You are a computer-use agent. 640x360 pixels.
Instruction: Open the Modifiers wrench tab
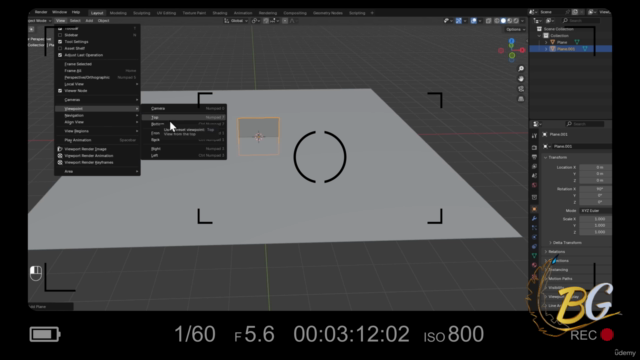(x=534, y=219)
